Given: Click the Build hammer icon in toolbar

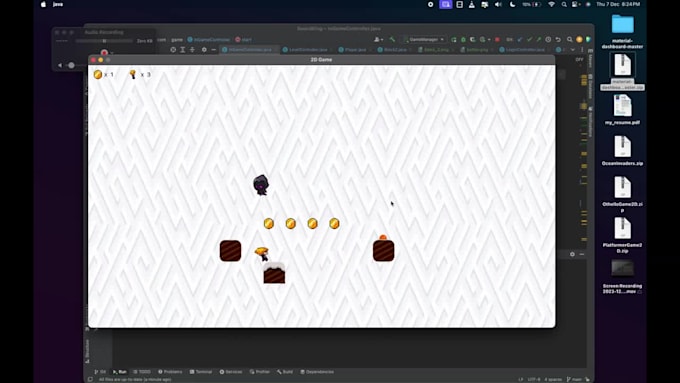Looking at the screenshot, I should tap(392, 39).
